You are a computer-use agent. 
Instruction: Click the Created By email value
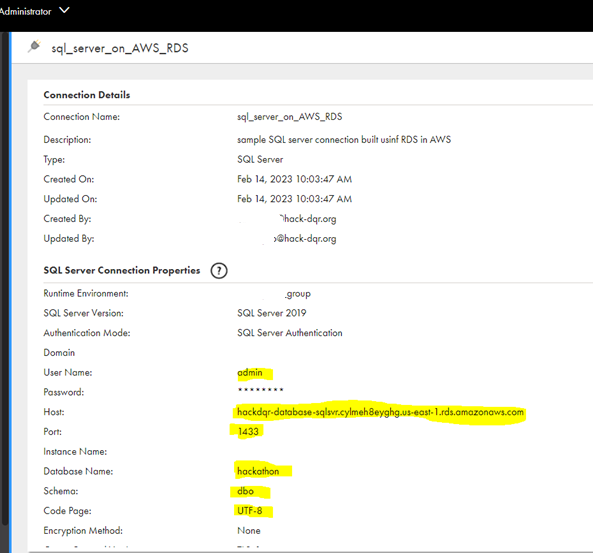pyautogui.click(x=308, y=219)
